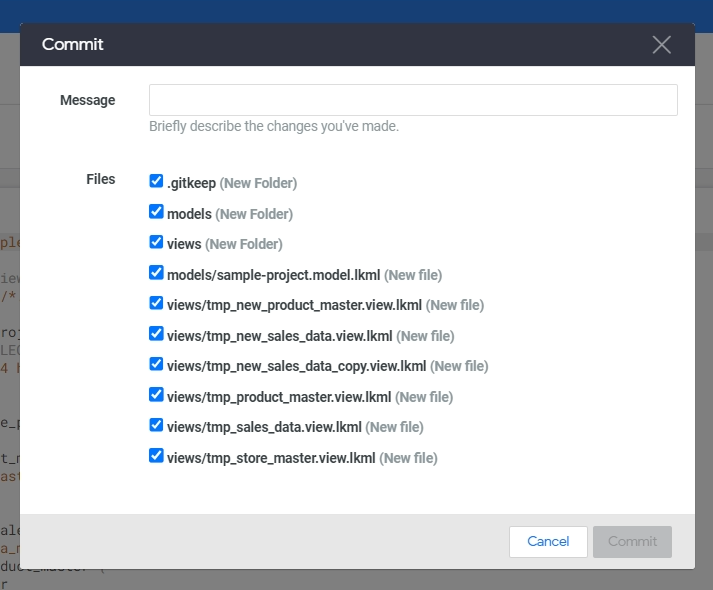This screenshot has height=590, width=713.
Task: Uncheck the .gitkeep checkbox
Action: (156, 181)
